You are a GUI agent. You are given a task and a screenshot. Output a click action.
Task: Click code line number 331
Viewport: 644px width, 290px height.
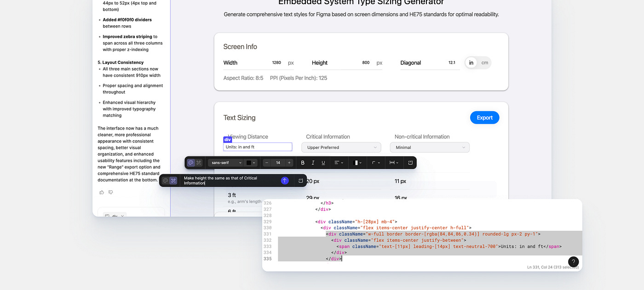[268, 234]
